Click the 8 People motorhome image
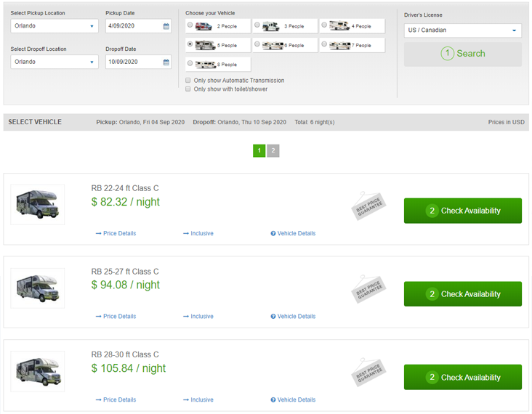Viewport: 532px width, 414px height. 206,65
